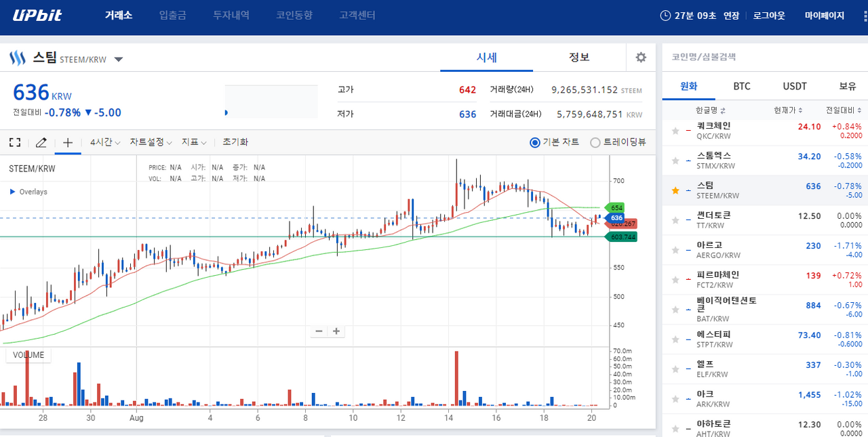Toggle fullscreen chart icon
This screenshot has width=868, height=437.
pyautogui.click(x=15, y=142)
